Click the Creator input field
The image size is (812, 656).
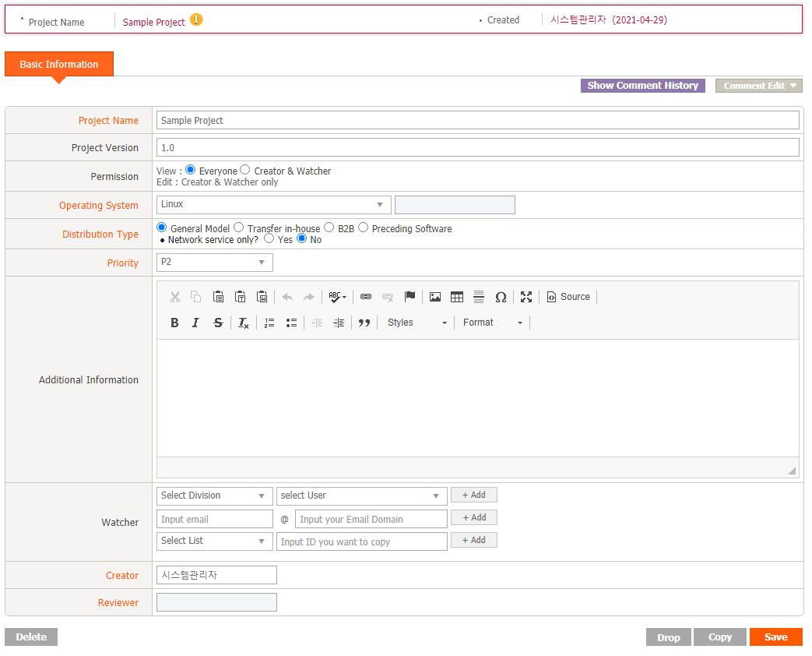[x=216, y=575]
